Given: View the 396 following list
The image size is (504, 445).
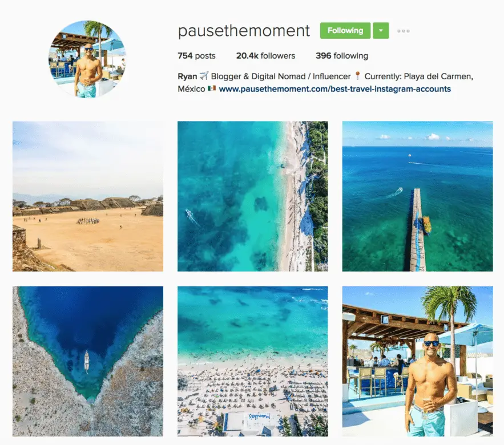Looking at the screenshot, I should point(342,56).
